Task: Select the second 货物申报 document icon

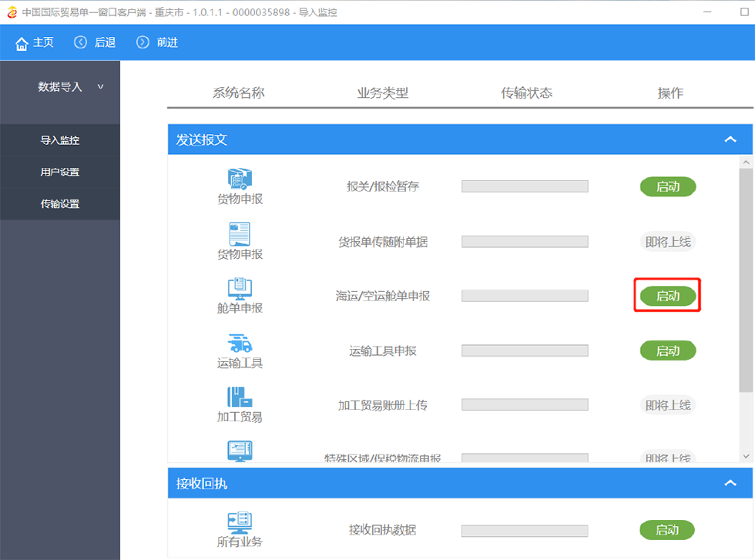Action: [240, 234]
